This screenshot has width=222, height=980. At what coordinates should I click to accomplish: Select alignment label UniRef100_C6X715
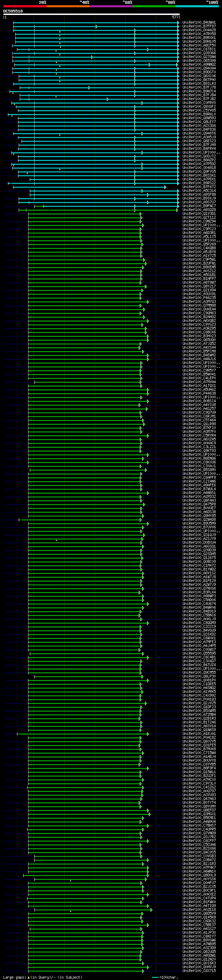[199, 971]
